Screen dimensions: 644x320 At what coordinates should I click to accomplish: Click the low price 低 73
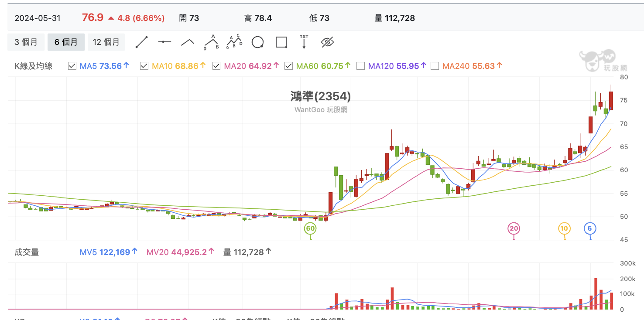click(319, 18)
